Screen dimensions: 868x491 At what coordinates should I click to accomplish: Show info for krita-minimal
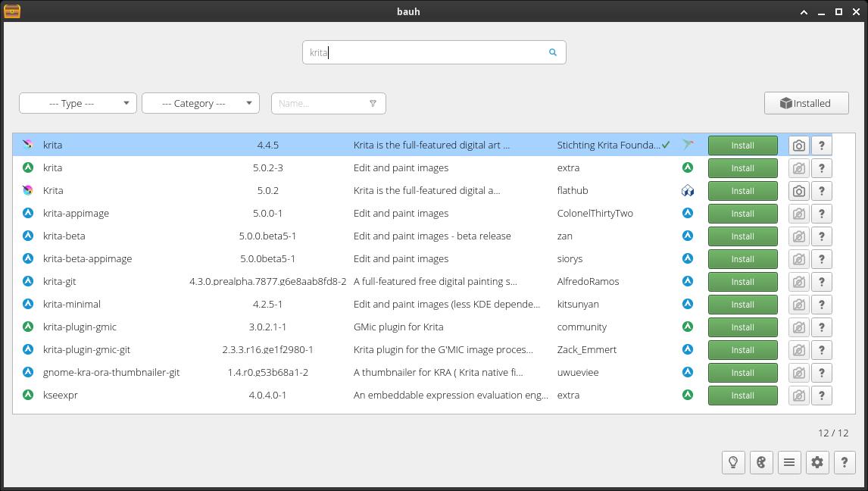coord(822,305)
